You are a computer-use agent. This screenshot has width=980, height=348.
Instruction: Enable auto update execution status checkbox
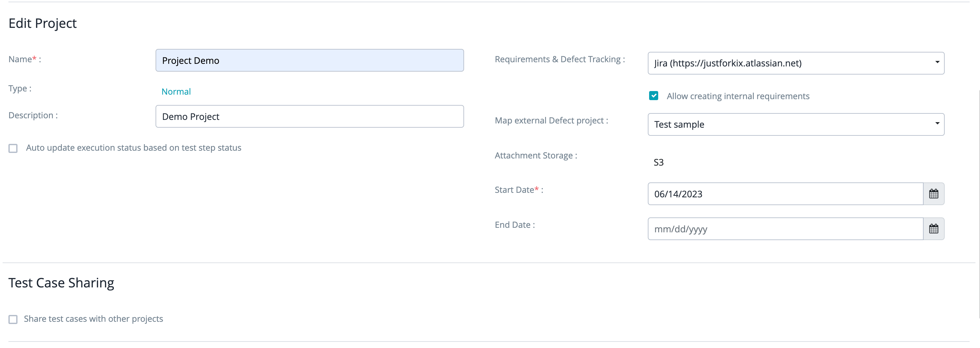[x=13, y=148]
